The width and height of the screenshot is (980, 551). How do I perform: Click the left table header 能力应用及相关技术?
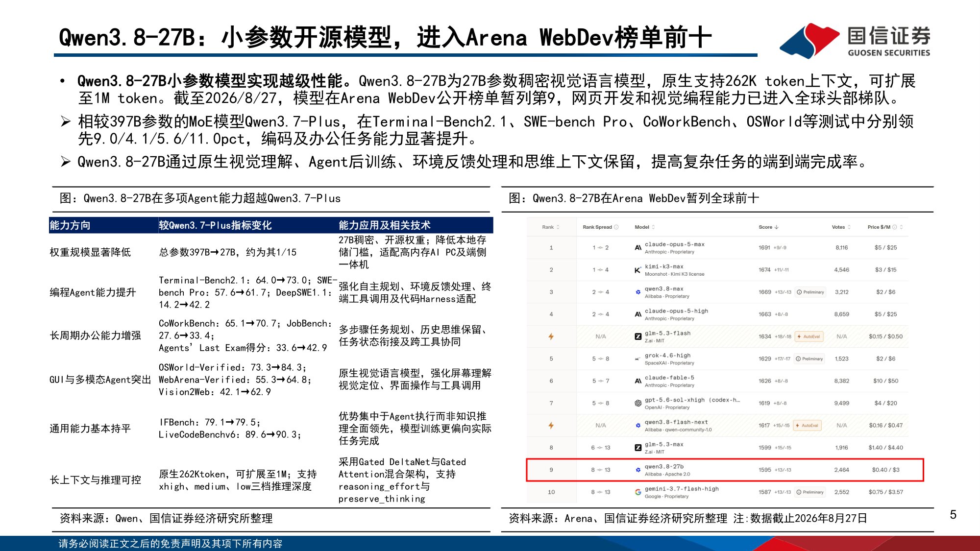385,225
